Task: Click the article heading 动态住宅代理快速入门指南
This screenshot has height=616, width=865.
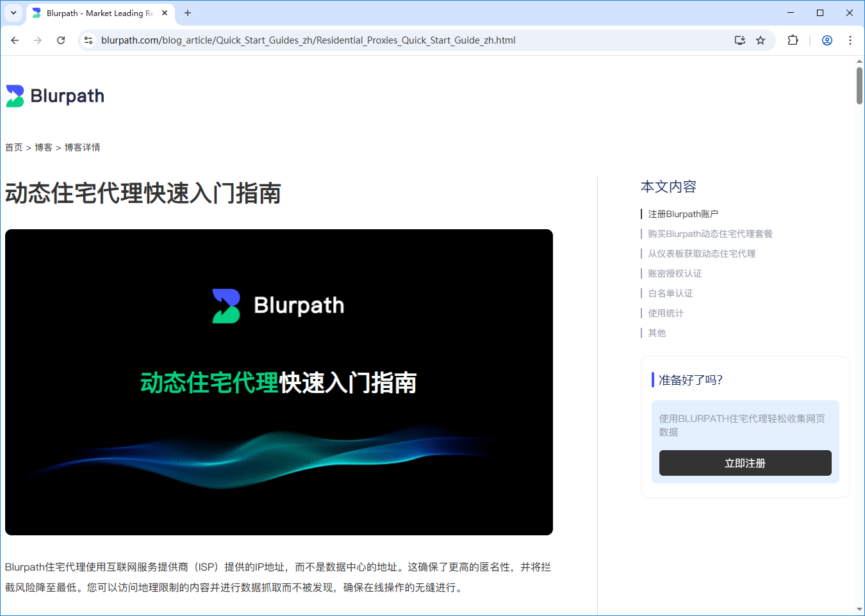Action: pos(143,193)
